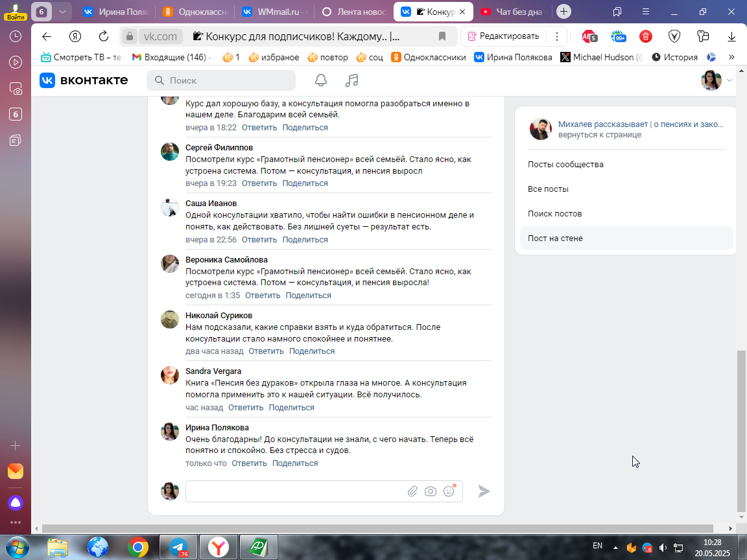This screenshot has width=747, height=560.
Task: Click Ответить under Сергей Филиппов's comment
Action: tap(259, 183)
